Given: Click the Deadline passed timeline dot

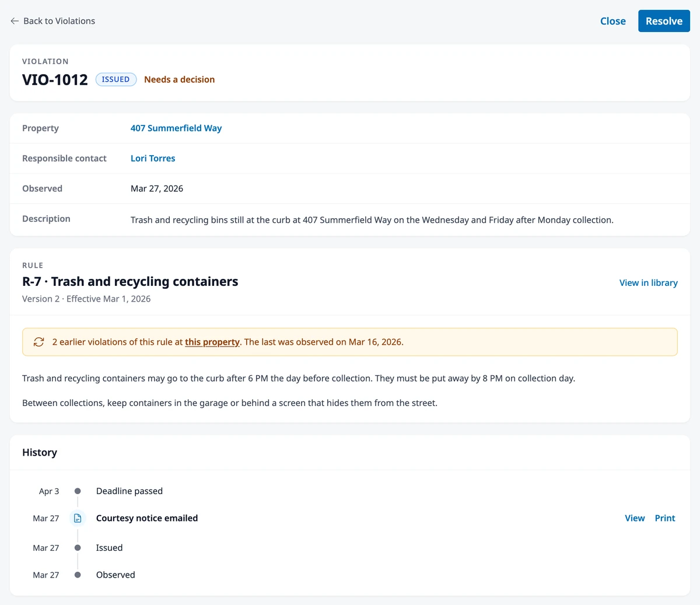Looking at the screenshot, I should tap(78, 491).
